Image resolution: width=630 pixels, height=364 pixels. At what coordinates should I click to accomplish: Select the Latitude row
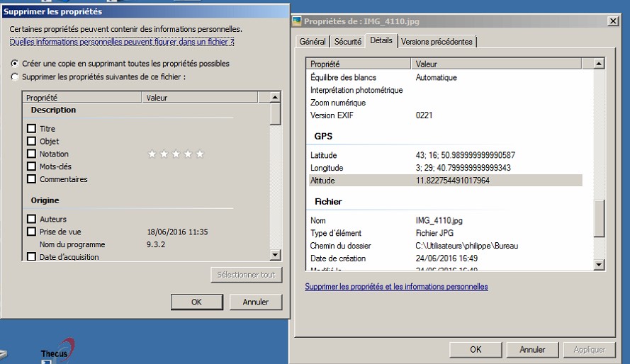pyautogui.click(x=446, y=155)
